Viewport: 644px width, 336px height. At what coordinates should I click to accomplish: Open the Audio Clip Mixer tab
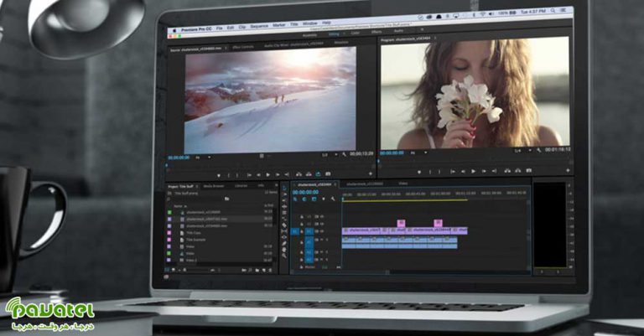[293, 44]
